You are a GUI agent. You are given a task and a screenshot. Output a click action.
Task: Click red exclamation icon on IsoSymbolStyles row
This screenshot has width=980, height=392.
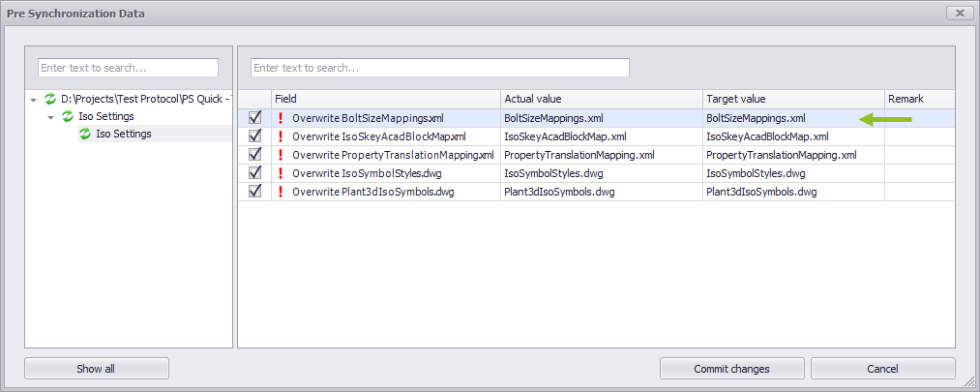click(280, 173)
